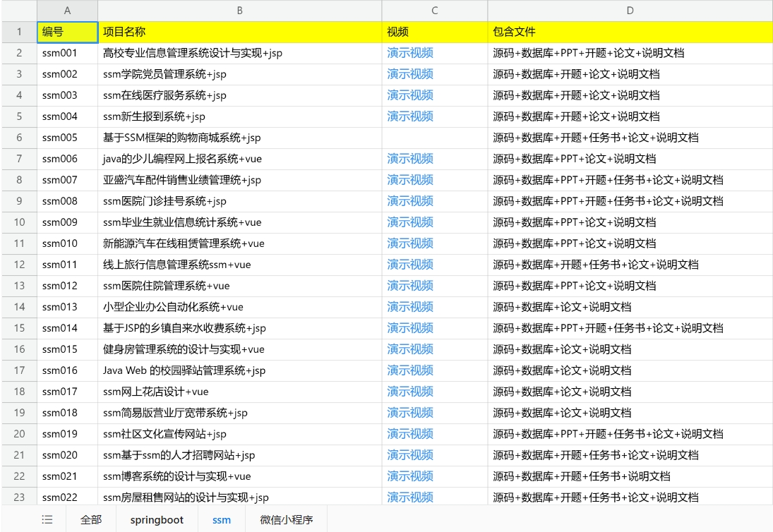
Task: Switch to the 全部 sheet tab
Action: [x=91, y=519]
